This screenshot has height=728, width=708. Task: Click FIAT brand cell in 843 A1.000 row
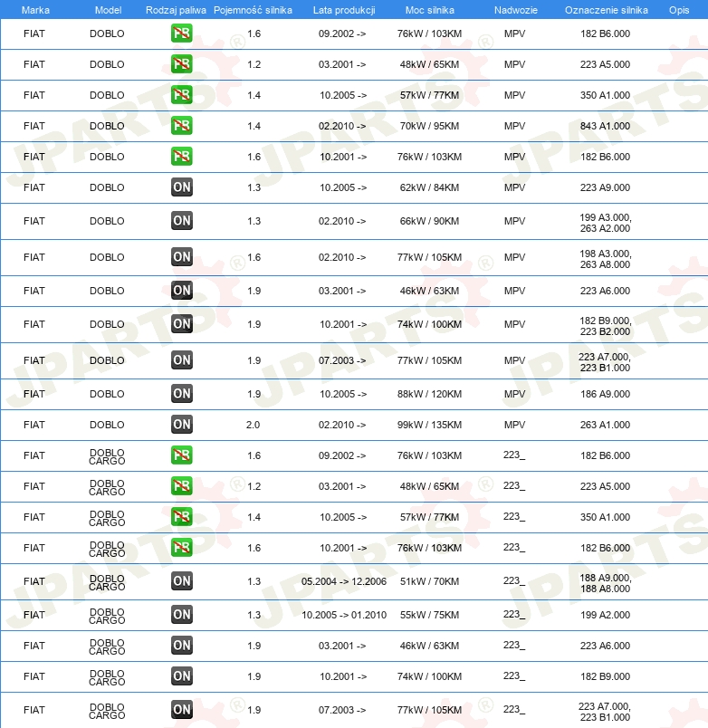click(34, 126)
